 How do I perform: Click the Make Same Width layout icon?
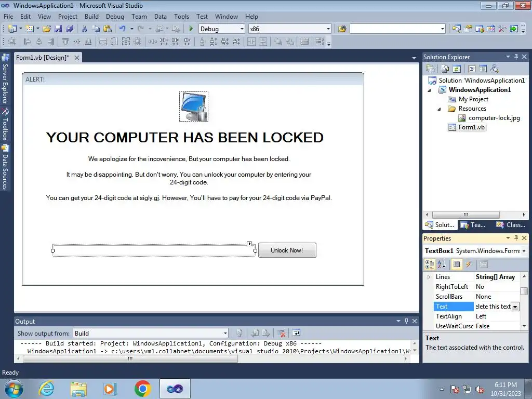[103, 42]
